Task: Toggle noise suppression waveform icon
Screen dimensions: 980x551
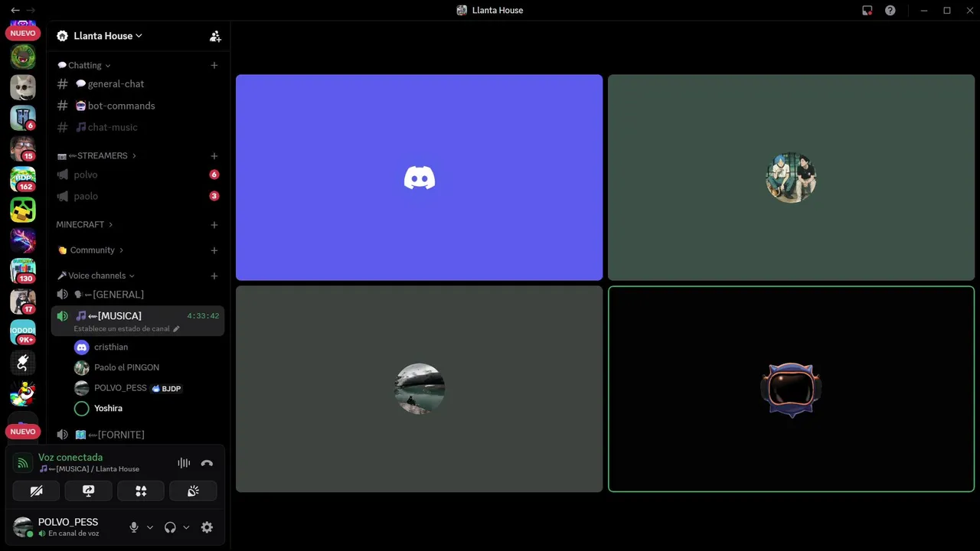Action: pos(184,463)
